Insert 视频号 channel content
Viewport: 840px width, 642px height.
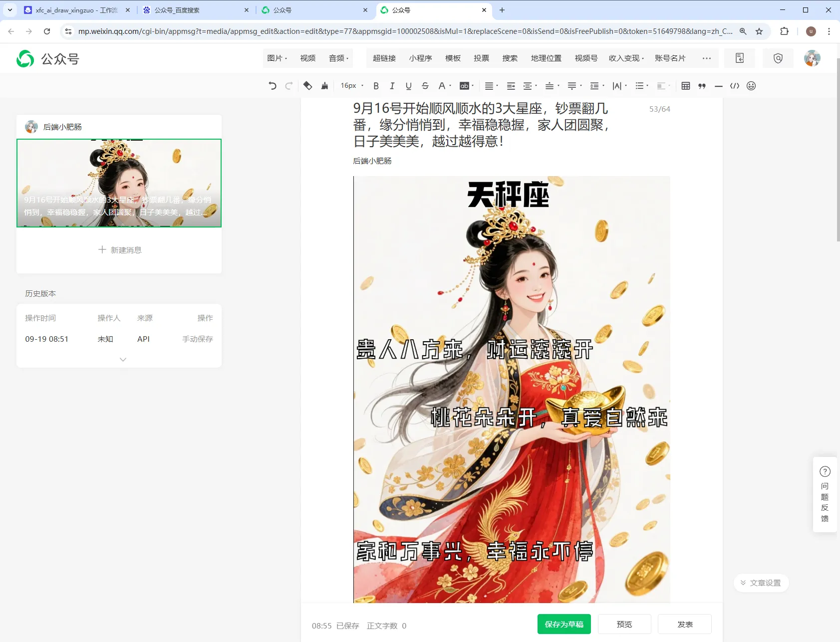pyautogui.click(x=586, y=58)
